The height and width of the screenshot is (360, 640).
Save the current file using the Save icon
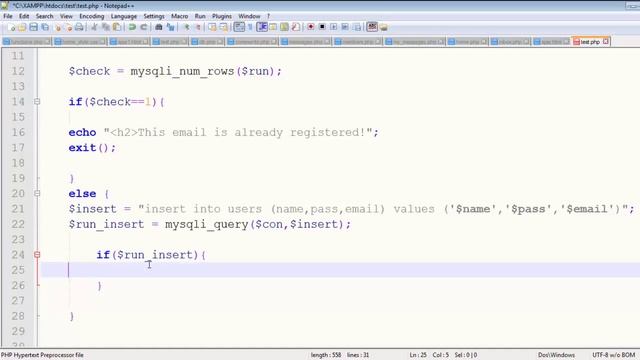click(33, 27)
